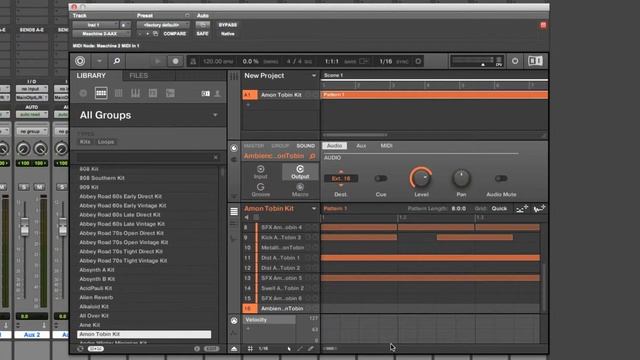Toggle the SAFE automation button
Viewport: 640px width, 360px height.
click(202, 34)
